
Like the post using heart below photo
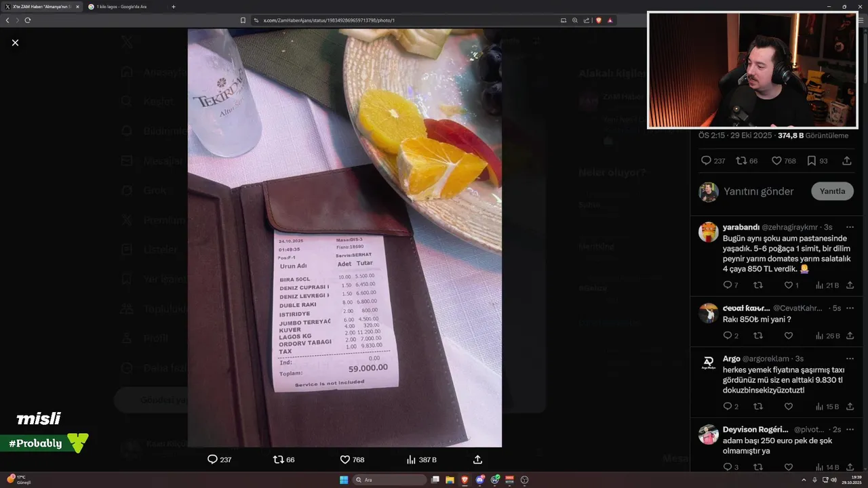point(344,460)
